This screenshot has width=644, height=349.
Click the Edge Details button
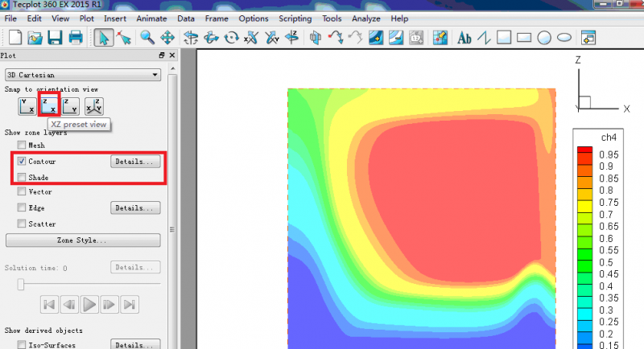pos(135,208)
